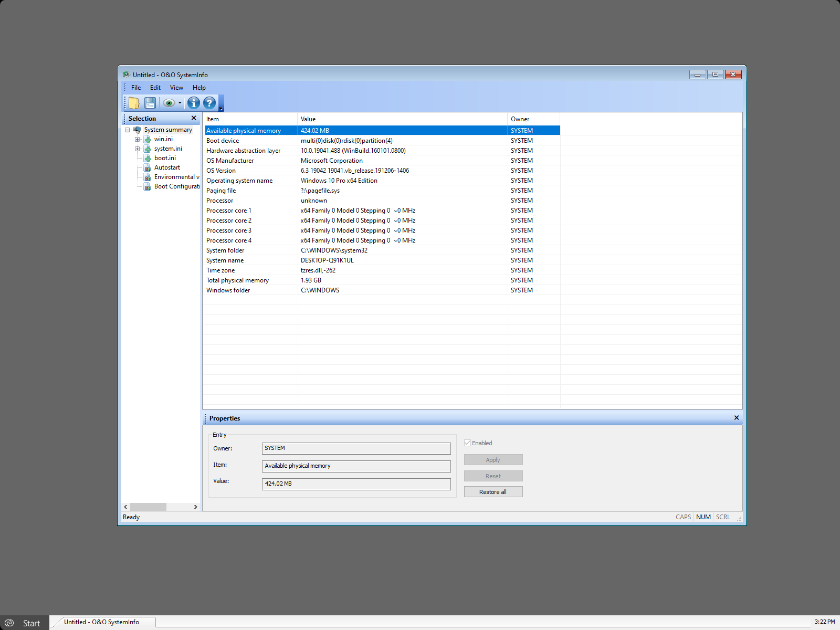
Task: Click the Open folder toolbar icon
Action: 134,103
